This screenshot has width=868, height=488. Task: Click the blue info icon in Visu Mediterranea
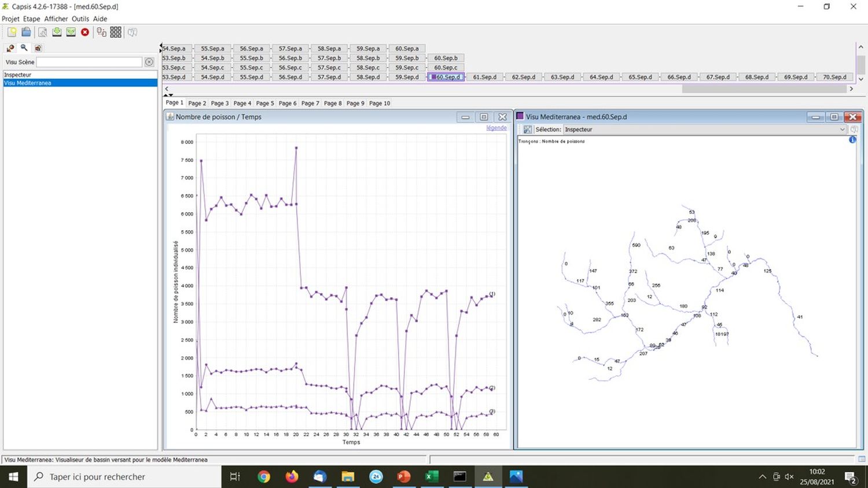(852, 140)
